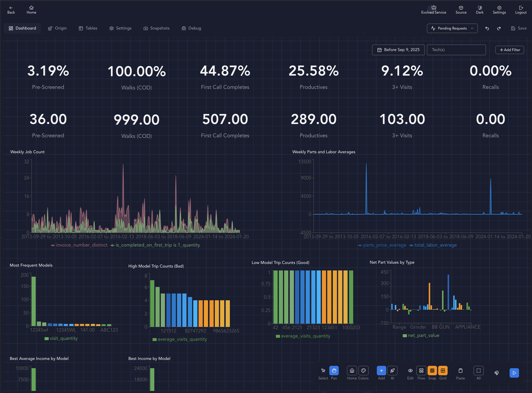Click the Paste clipboard icon
Image resolution: width=532 pixels, height=393 pixels.
pyautogui.click(x=460, y=371)
